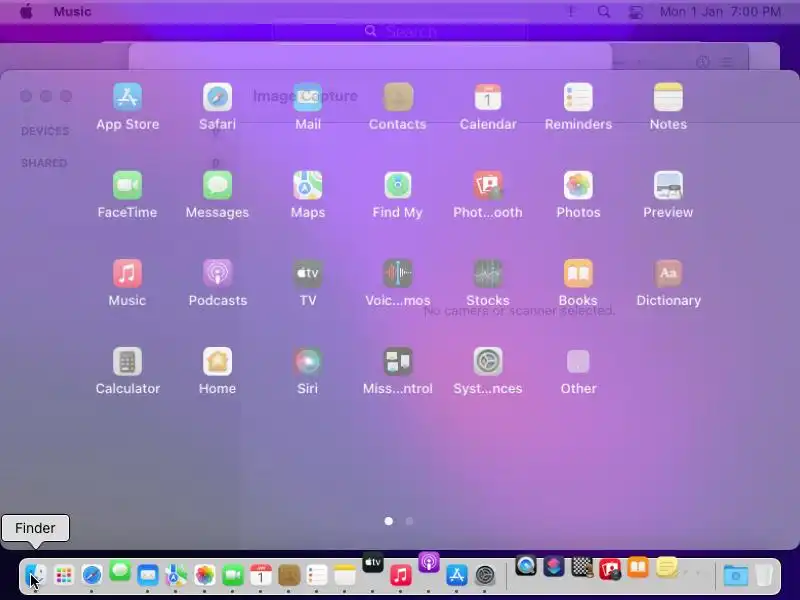Open App Store from the Launchpad grid

tap(128, 97)
